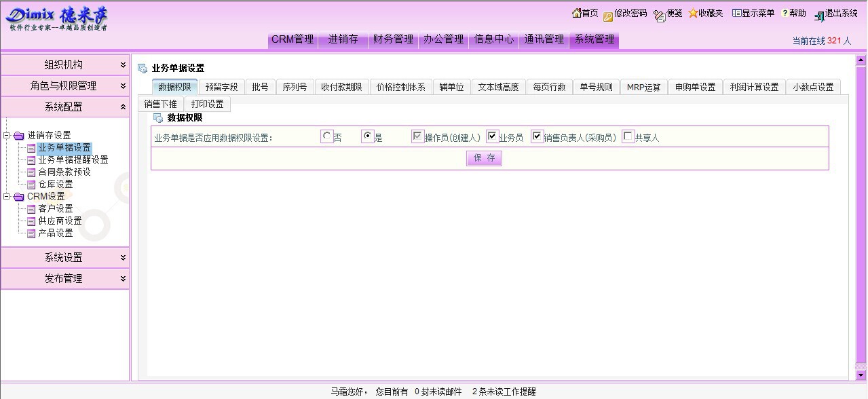Image resolution: width=868 pixels, height=399 pixels.
Task: Click the 首页 home icon
Action: (577, 13)
